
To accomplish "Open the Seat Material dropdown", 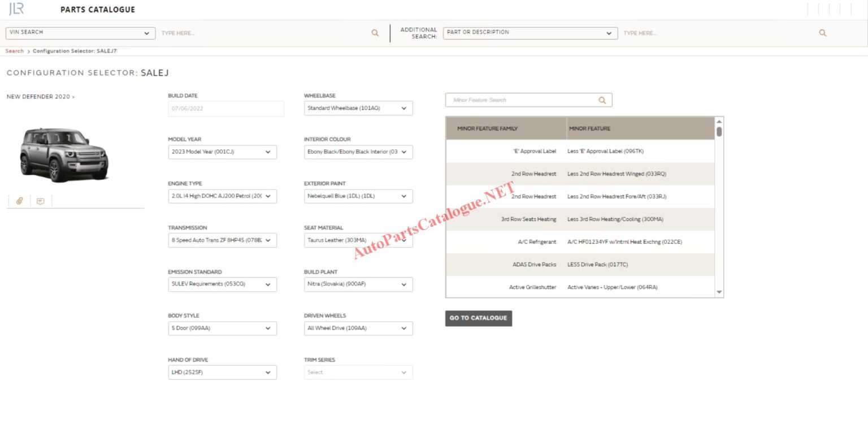I will [x=358, y=240].
